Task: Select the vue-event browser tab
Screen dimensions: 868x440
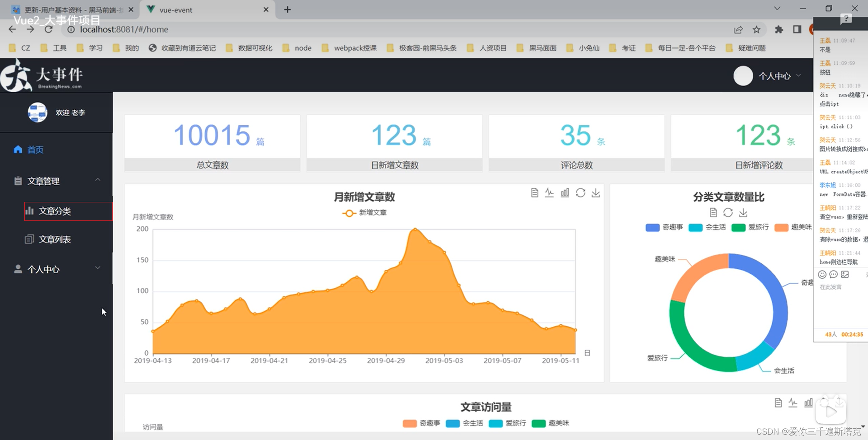Action: (208, 9)
